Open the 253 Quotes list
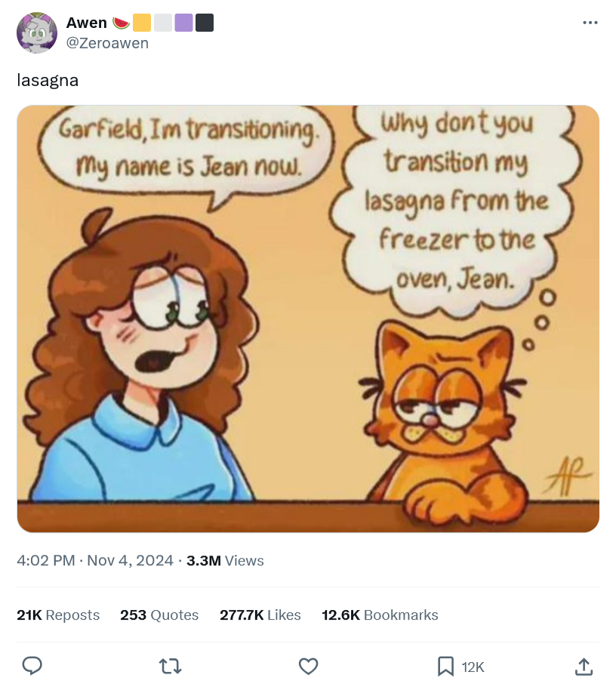Image resolution: width=616 pixels, height=690 pixels. pyautogui.click(x=159, y=615)
